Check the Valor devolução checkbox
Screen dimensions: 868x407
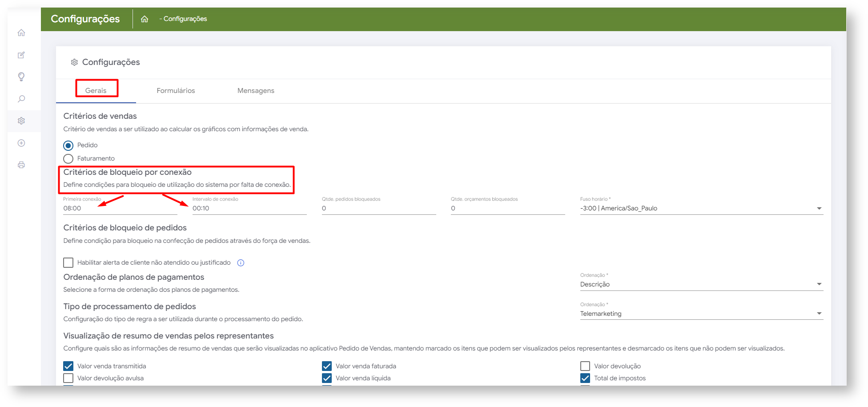point(585,366)
